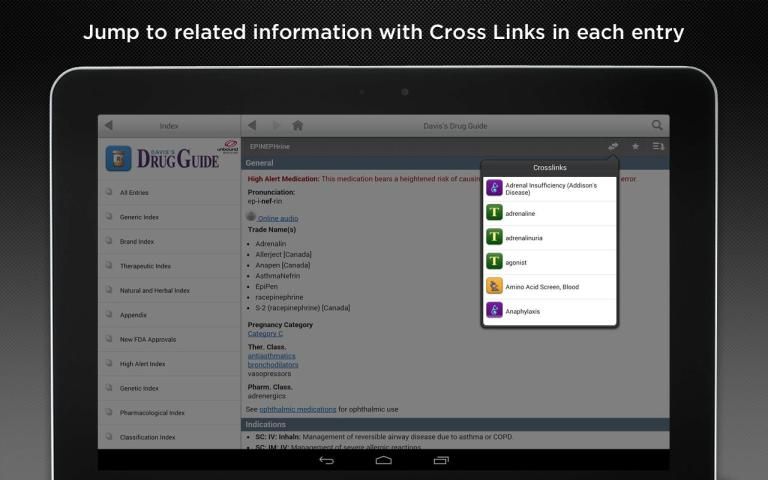
Task: Tap the search magnifier icon
Action: pos(657,126)
